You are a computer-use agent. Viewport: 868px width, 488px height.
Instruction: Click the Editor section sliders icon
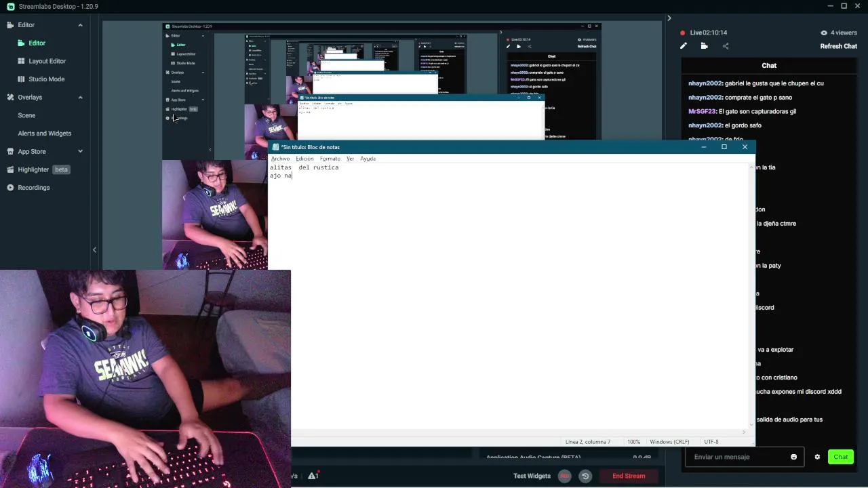tap(10, 25)
